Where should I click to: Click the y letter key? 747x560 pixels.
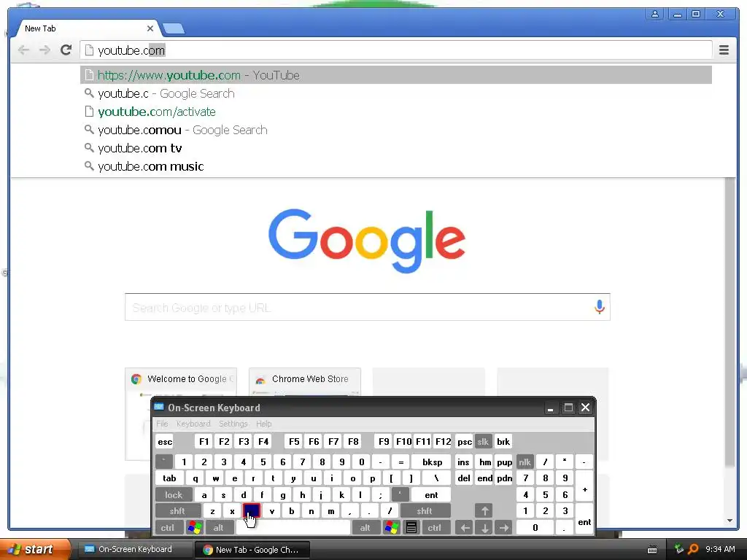tap(293, 478)
